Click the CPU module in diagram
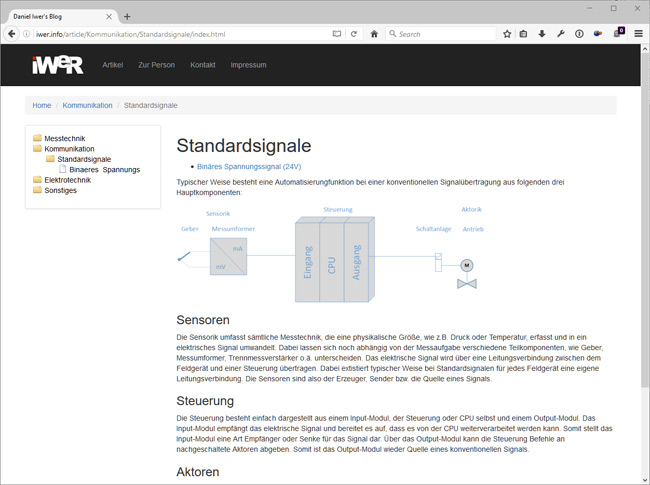This screenshot has width=650, height=485. click(332, 262)
